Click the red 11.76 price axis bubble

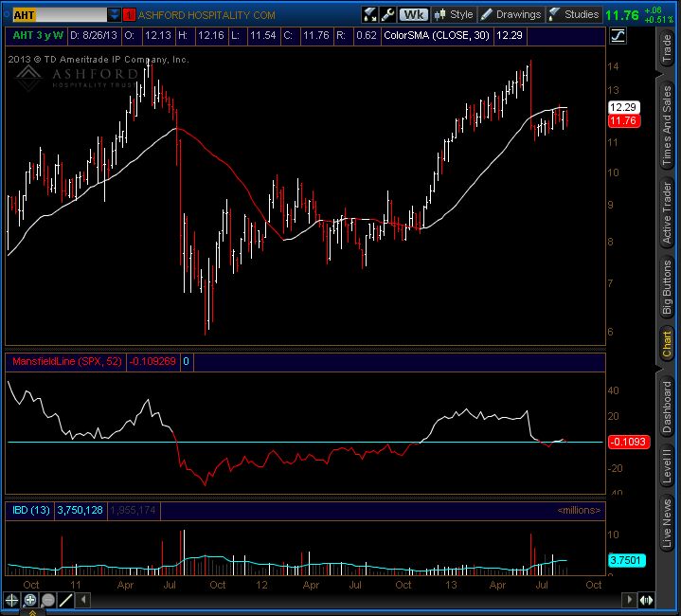coord(623,120)
